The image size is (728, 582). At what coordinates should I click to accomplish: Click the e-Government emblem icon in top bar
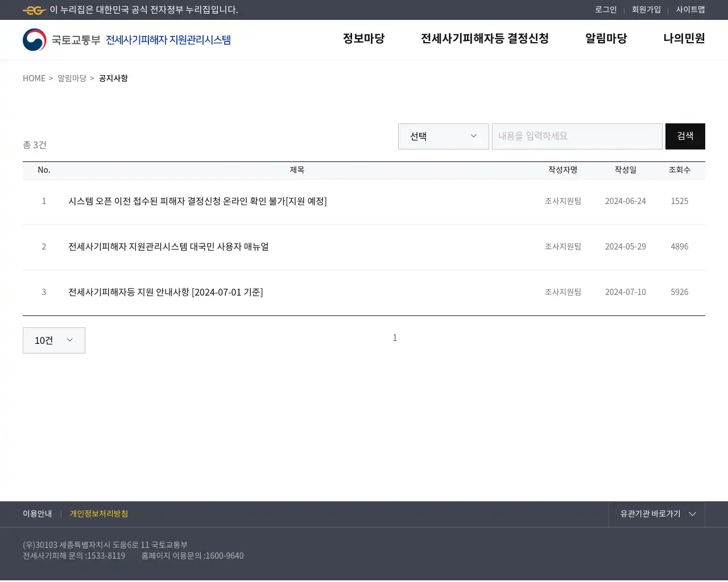35,10
